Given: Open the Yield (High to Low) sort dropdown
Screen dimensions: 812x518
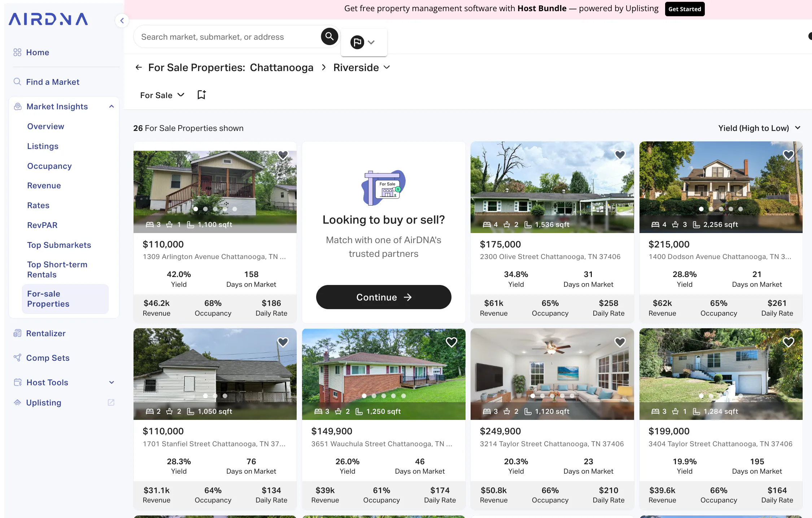Looking at the screenshot, I should 759,128.
